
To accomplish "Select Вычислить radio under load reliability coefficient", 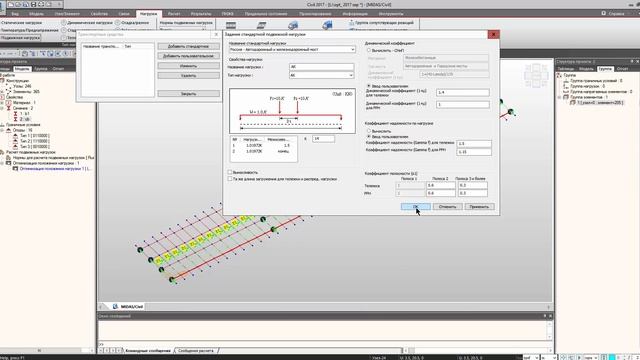I will tap(369, 131).
